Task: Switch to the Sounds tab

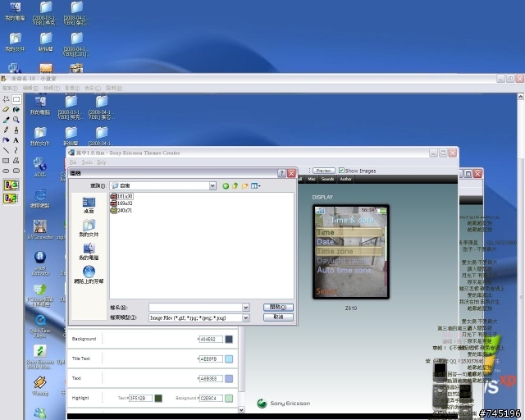Action: tap(327, 179)
